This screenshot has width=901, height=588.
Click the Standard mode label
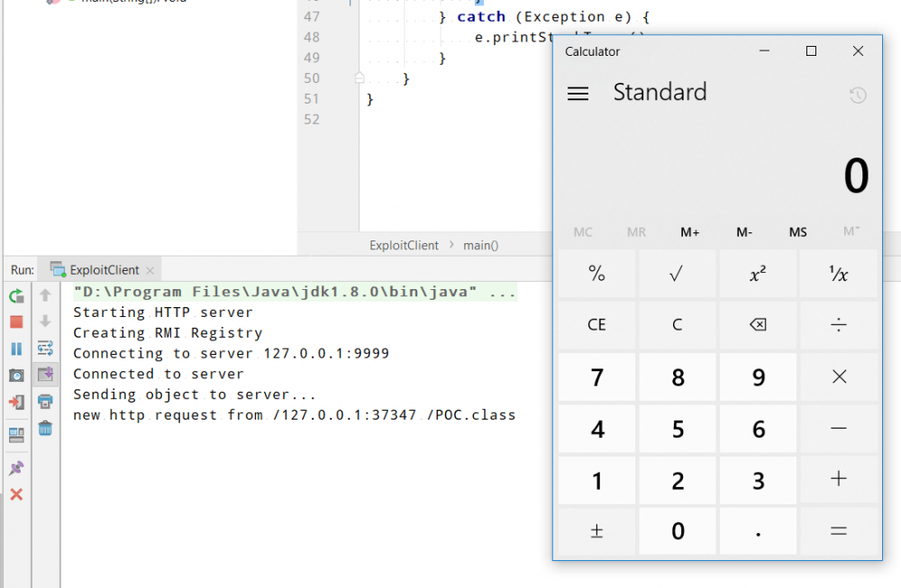[x=660, y=92]
